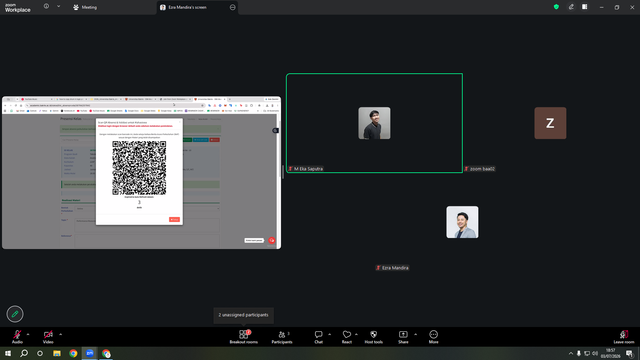Expand reaction options arrow beside React
The height and width of the screenshot is (360, 640).
[356, 334]
